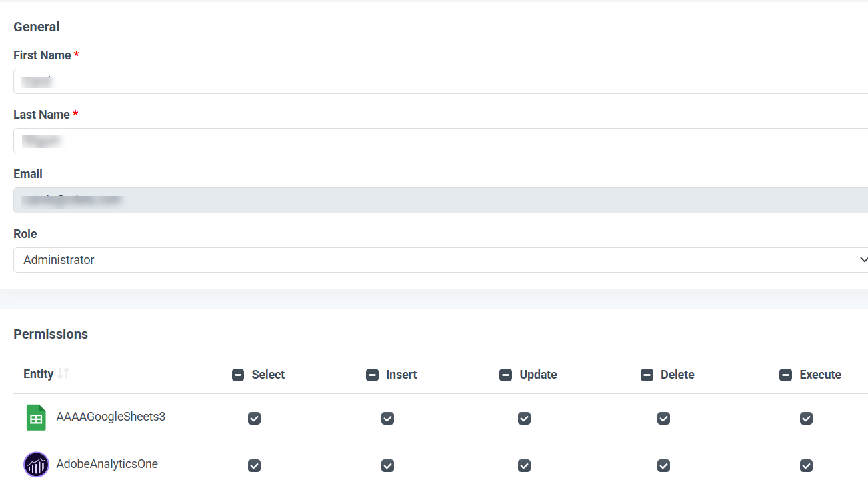
Task: Click the deselect-all icon beside Select header
Action: point(238,375)
